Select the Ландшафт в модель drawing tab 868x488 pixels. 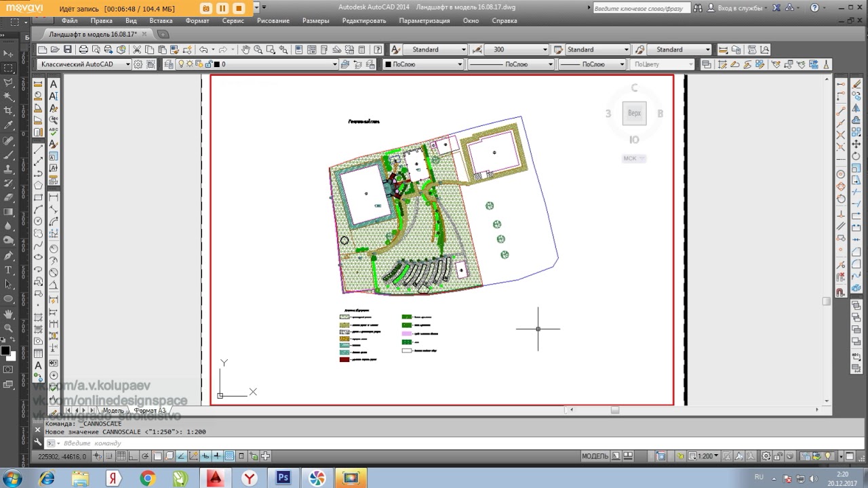(93, 34)
